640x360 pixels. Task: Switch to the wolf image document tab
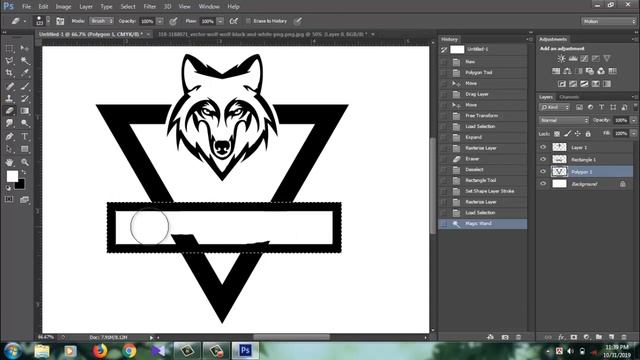click(262, 34)
